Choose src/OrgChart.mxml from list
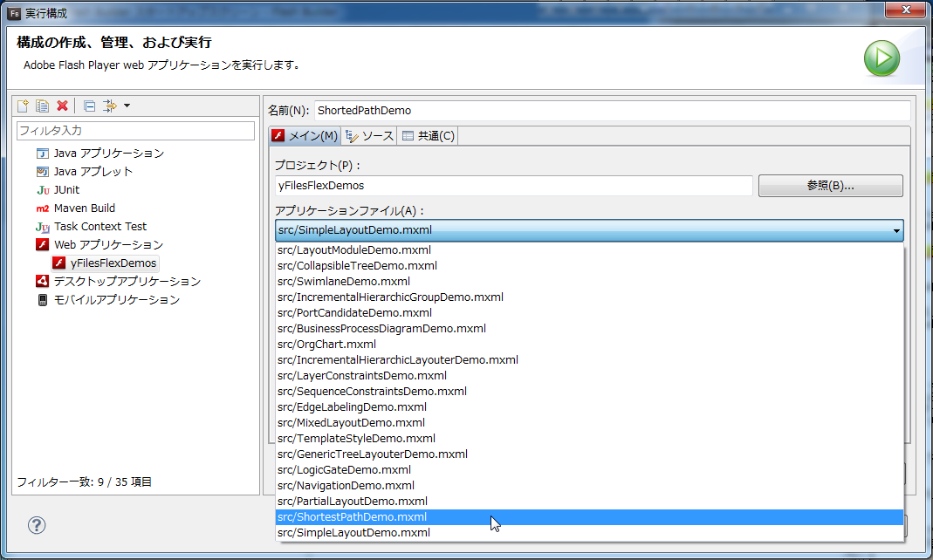Viewport: 933px width, 560px height. [x=589, y=345]
